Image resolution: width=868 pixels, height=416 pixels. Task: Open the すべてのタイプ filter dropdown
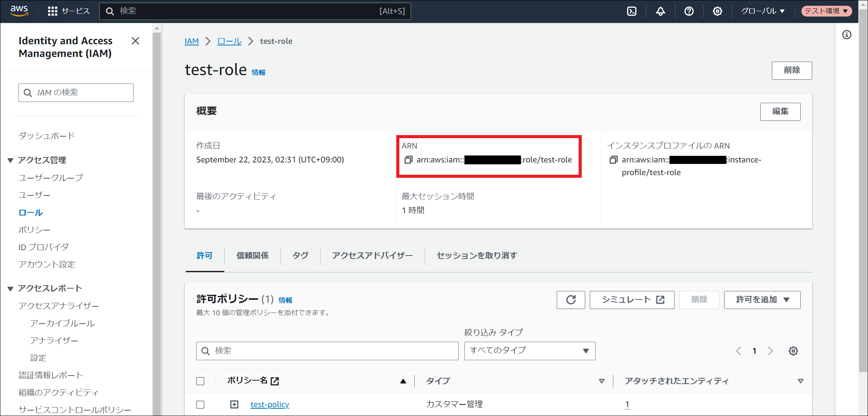pyautogui.click(x=529, y=351)
